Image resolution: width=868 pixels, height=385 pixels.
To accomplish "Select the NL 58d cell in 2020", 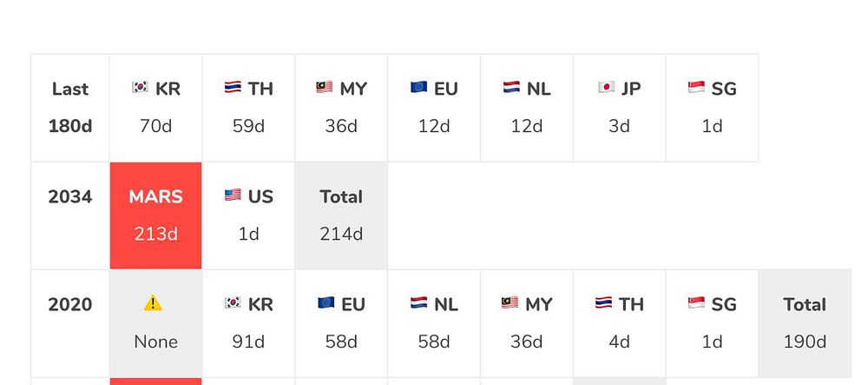I will (434, 323).
